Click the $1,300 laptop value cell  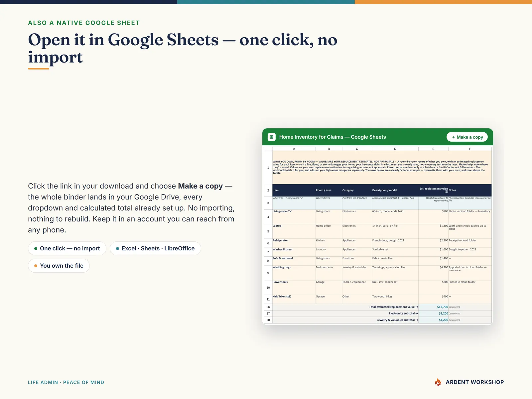433,231
